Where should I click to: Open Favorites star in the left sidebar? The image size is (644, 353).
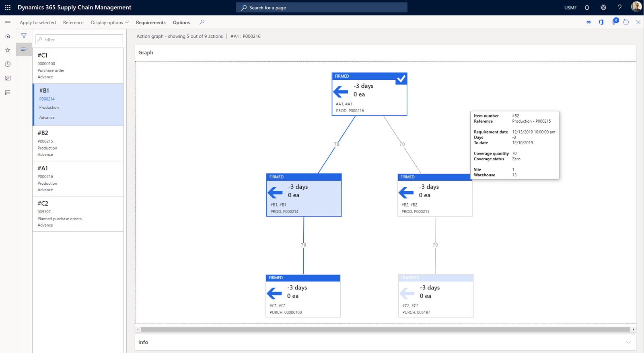[8, 50]
